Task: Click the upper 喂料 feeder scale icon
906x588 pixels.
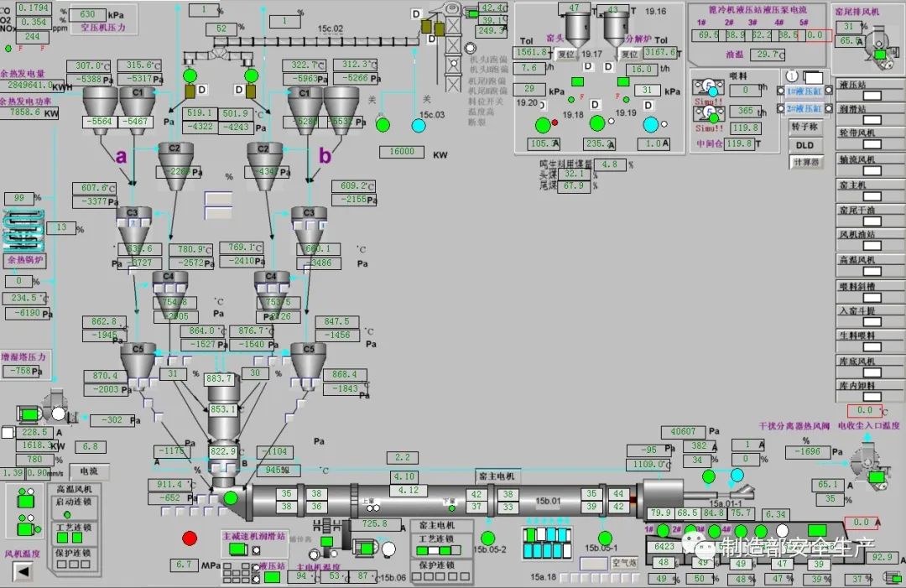Action: pyautogui.click(x=708, y=88)
